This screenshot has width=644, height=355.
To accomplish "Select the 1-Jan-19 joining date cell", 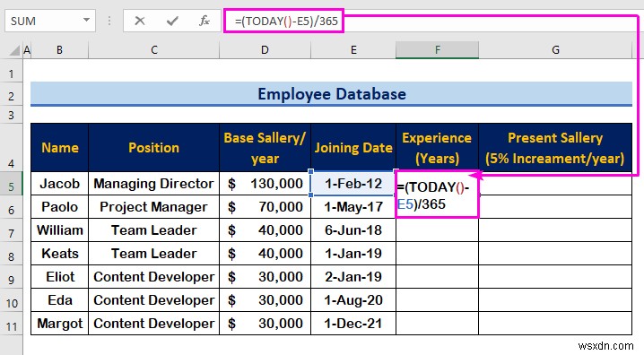I will point(353,254).
